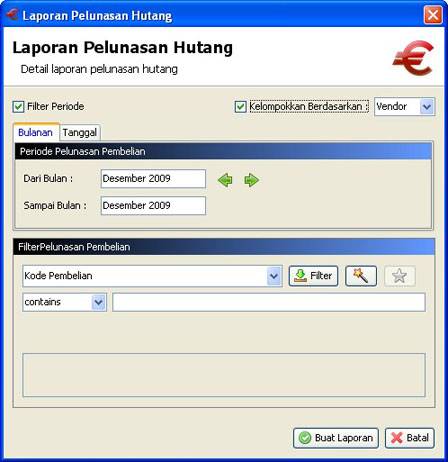Click the filter value text field
This screenshot has height=462, width=448.
(269, 302)
